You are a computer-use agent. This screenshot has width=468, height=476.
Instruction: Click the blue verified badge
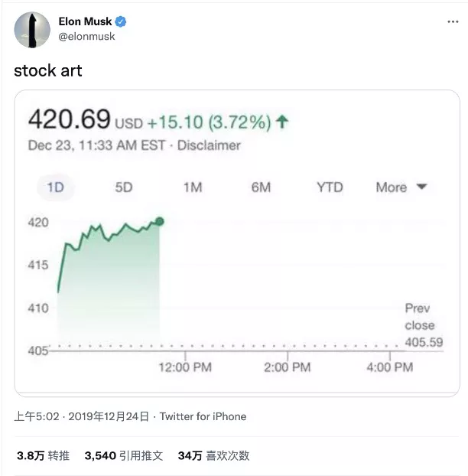121,21
